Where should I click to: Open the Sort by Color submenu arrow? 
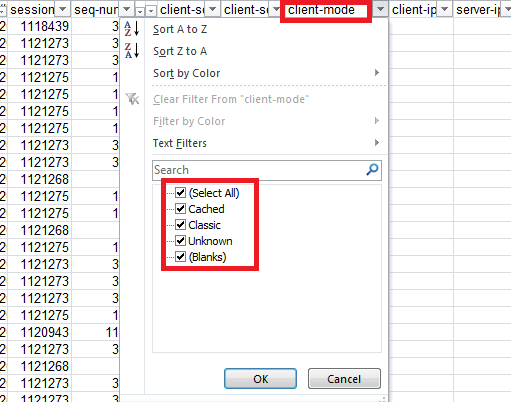point(377,73)
